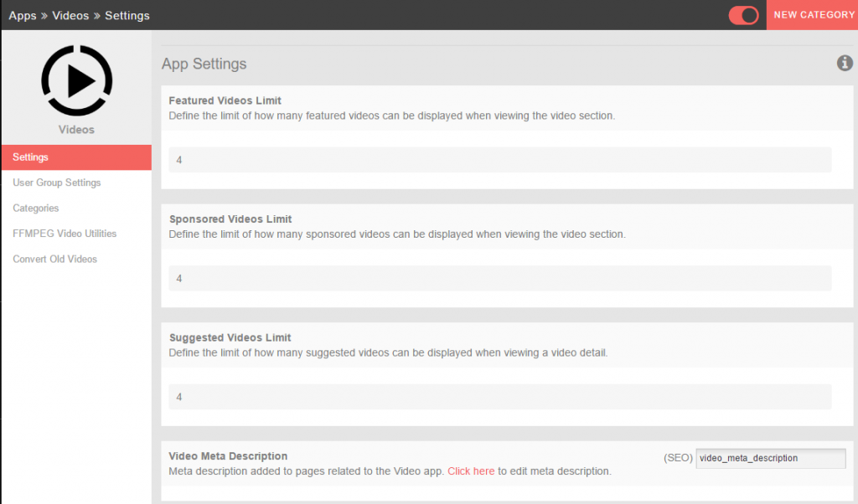The image size is (858, 504).
Task: Open Categories from the sidebar
Action: click(36, 208)
